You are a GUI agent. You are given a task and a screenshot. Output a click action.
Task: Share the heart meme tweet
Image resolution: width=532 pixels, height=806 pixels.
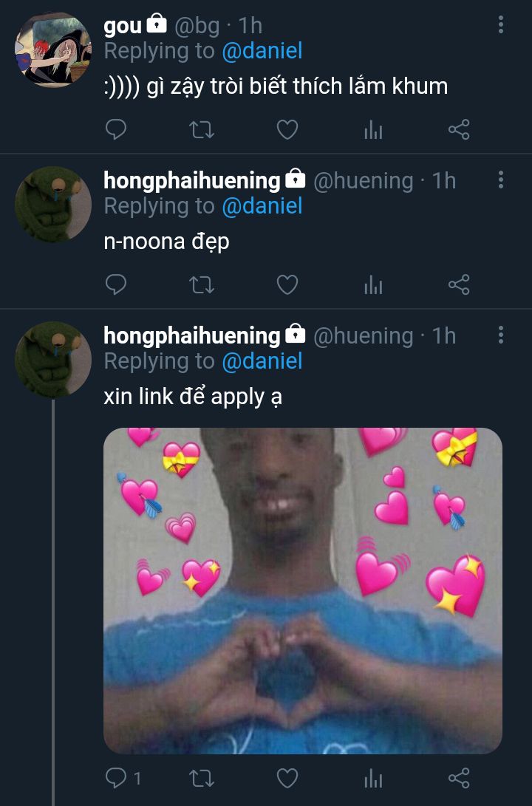tap(459, 778)
